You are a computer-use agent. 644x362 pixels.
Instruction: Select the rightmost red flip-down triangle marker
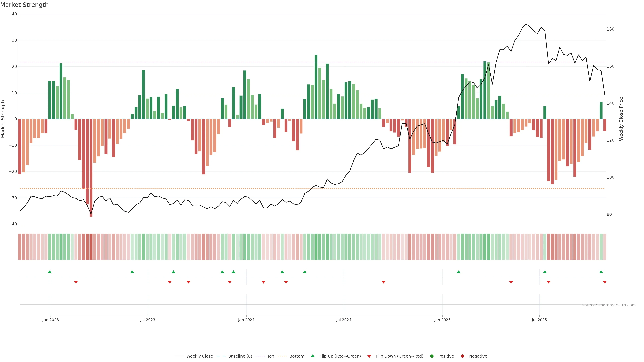pyautogui.click(x=604, y=282)
